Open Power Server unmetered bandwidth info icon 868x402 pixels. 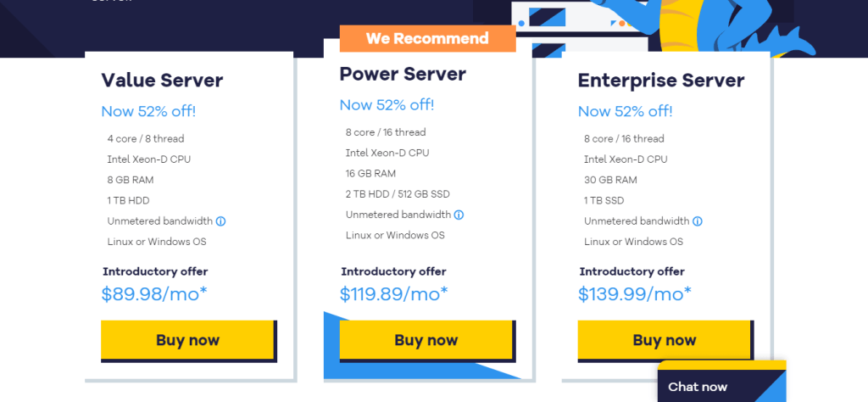pyautogui.click(x=459, y=215)
